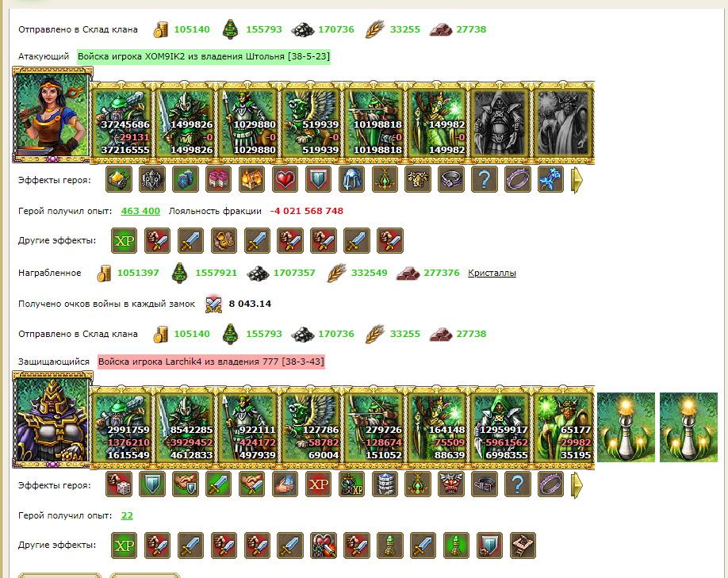Expand more attacker hero effects with arrow
Viewport: 728px width, 578px height.
(x=577, y=180)
